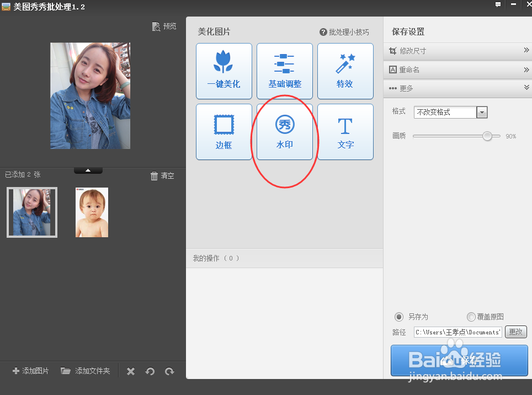Screen dimensions: 532x395
Task: Open the 预览 preview with the magnifier icon
Action: pyautogui.click(x=163, y=26)
